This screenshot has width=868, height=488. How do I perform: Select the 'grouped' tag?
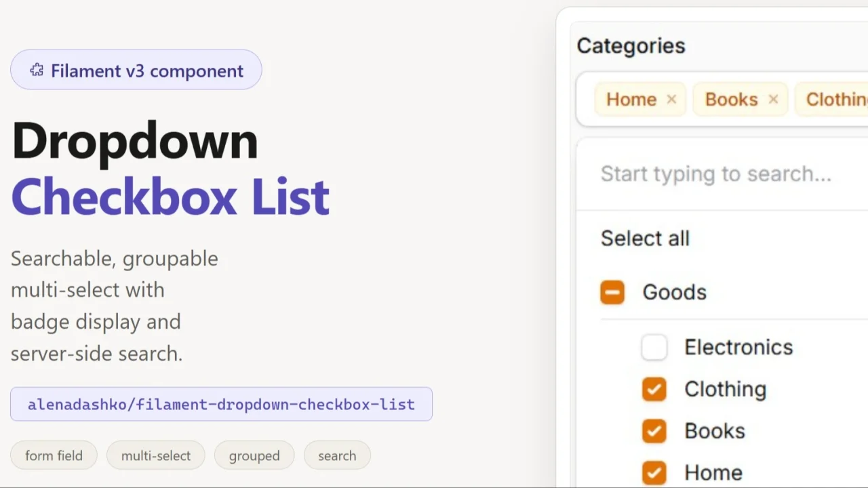(254, 455)
